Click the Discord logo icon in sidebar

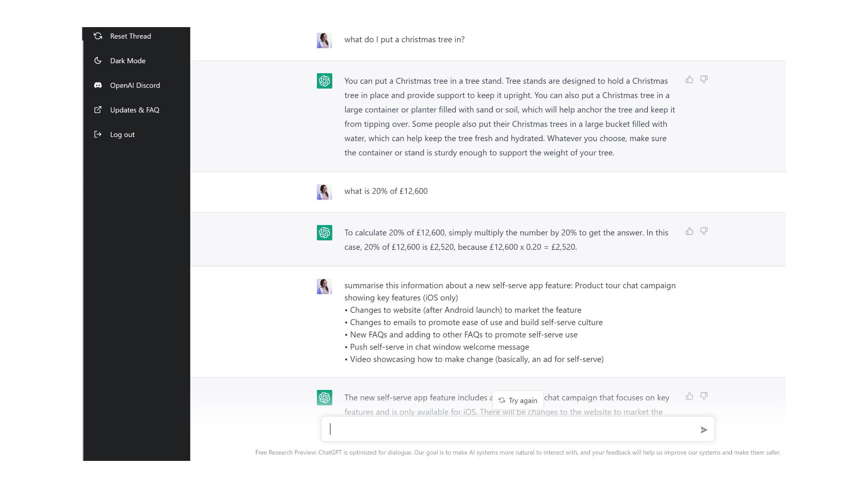pyautogui.click(x=98, y=85)
